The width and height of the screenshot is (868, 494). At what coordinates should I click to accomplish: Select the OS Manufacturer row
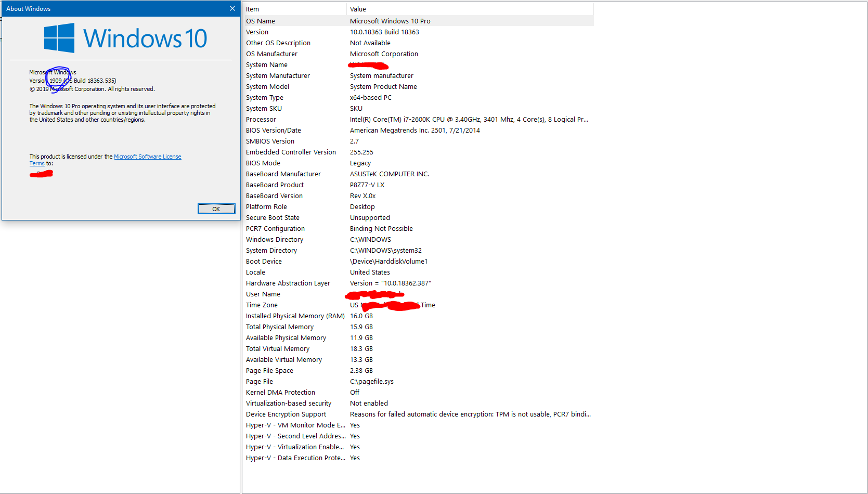pyautogui.click(x=418, y=54)
